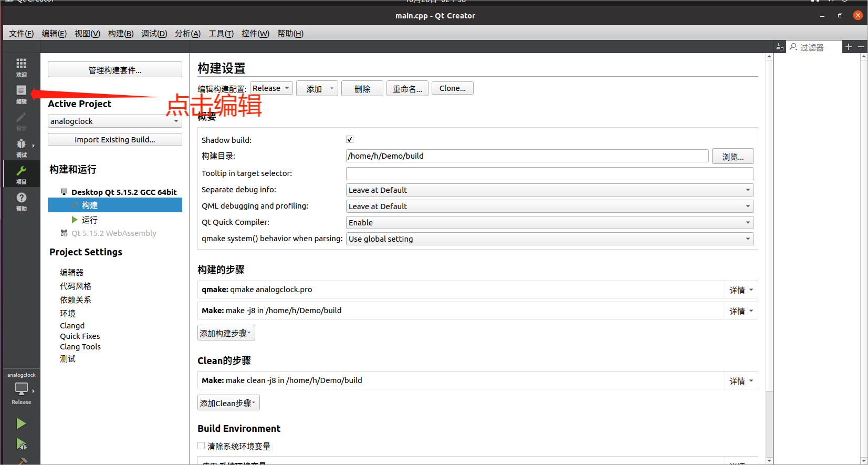
Task: Open Quick Fixes project settings
Action: (80, 336)
